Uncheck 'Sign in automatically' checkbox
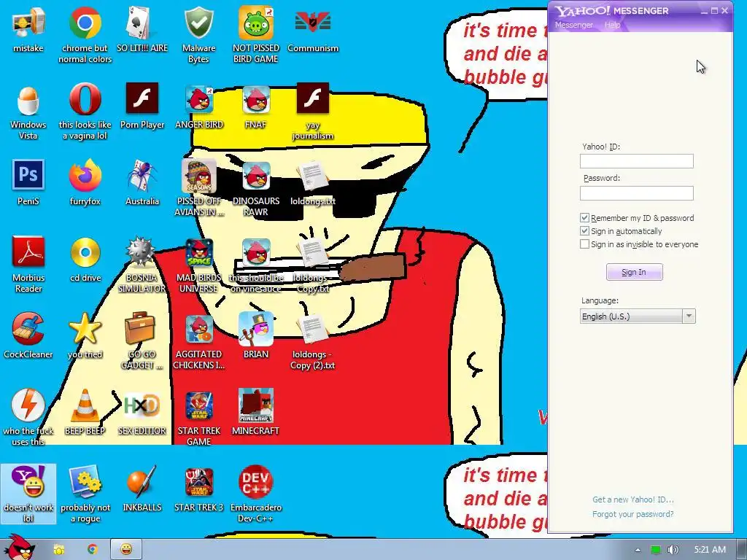Screen dimensions: 747x560 pos(584,231)
